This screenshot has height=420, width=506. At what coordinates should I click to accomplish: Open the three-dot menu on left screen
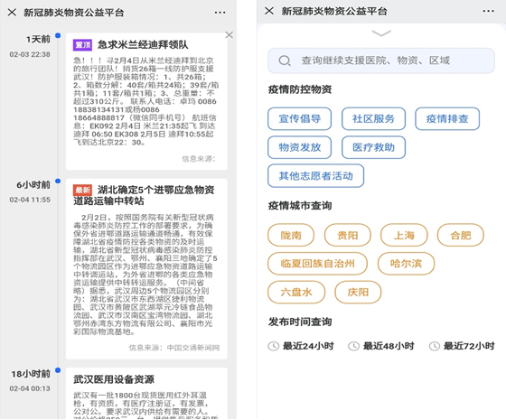[x=220, y=13]
